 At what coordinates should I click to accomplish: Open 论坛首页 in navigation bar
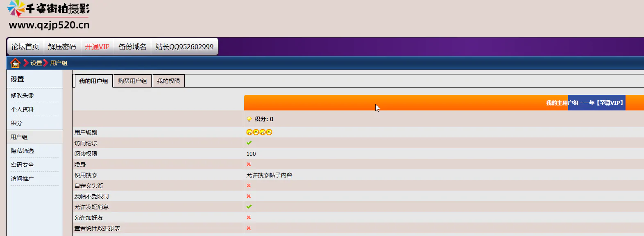pyautogui.click(x=25, y=47)
